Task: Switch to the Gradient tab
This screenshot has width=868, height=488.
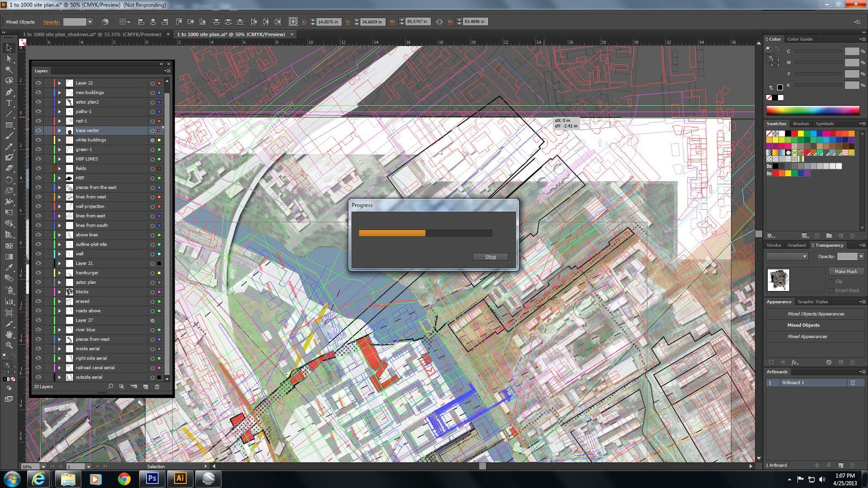Action: [x=797, y=245]
